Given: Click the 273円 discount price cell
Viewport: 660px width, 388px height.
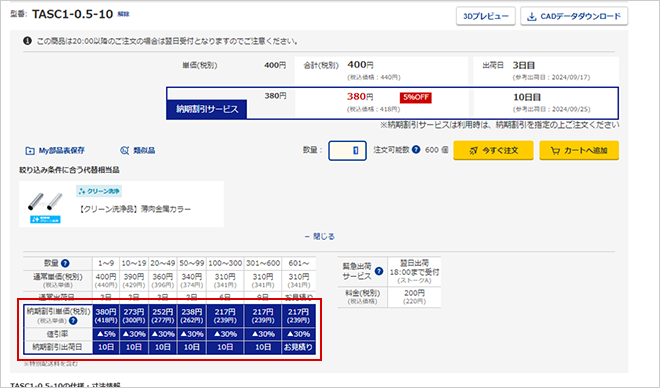Looking at the screenshot, I should (134, 316).
